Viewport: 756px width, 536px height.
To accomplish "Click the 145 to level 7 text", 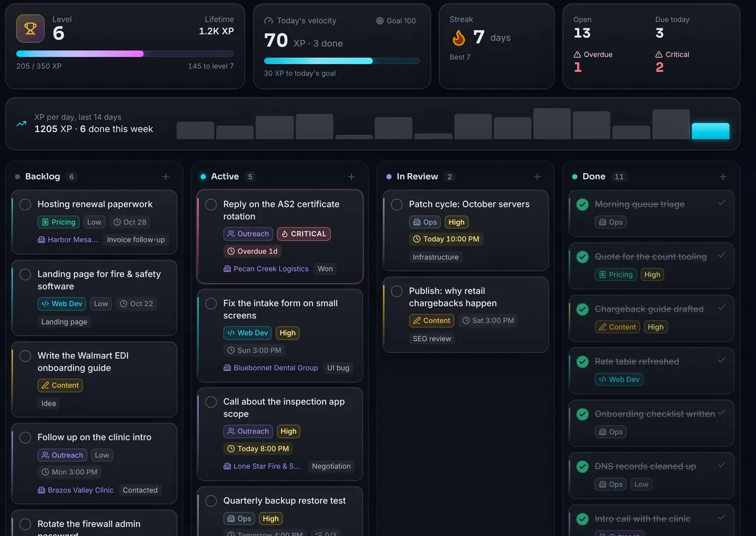I will pos(210,66).
